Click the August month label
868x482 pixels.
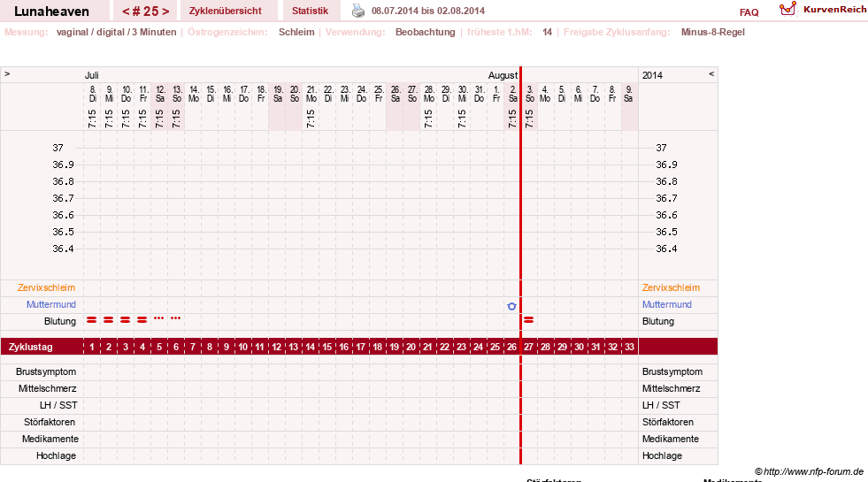(x=503, y=75)
